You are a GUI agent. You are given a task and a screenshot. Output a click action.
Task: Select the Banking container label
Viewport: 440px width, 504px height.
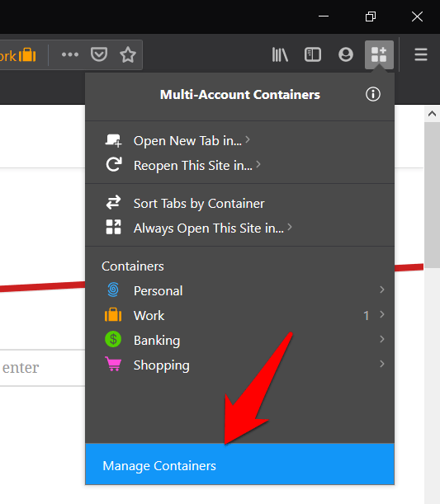[157, 341]
